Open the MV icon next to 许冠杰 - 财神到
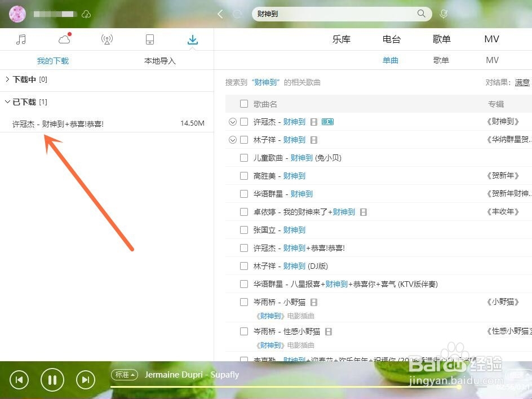The height and width of the screenshot is (399, 532). [313, 121]
